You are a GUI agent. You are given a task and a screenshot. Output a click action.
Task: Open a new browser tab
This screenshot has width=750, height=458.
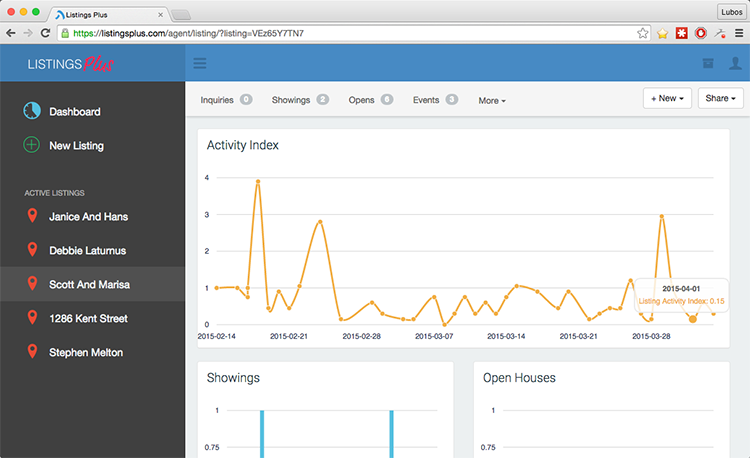(x=181, y=15)
